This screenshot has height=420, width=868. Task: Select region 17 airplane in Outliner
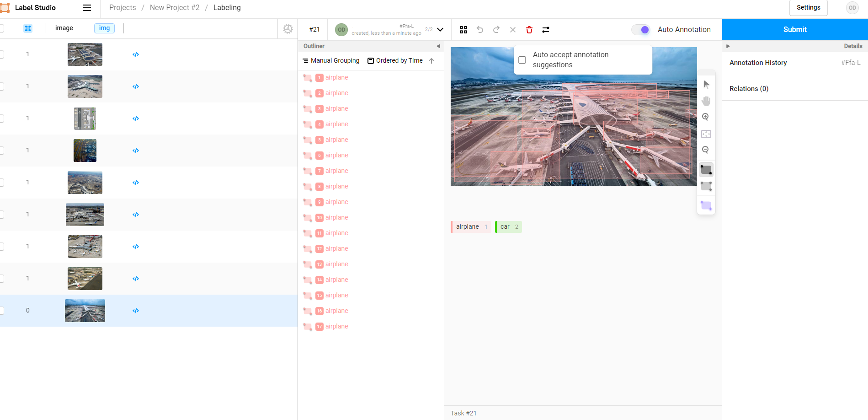tap(336, 326)
